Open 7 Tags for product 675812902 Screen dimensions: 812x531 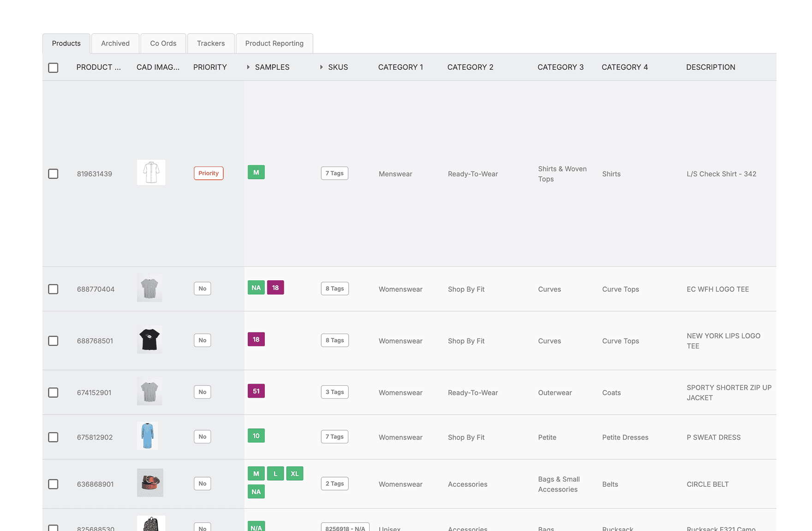pyautogui.click(x=334, y=437)
